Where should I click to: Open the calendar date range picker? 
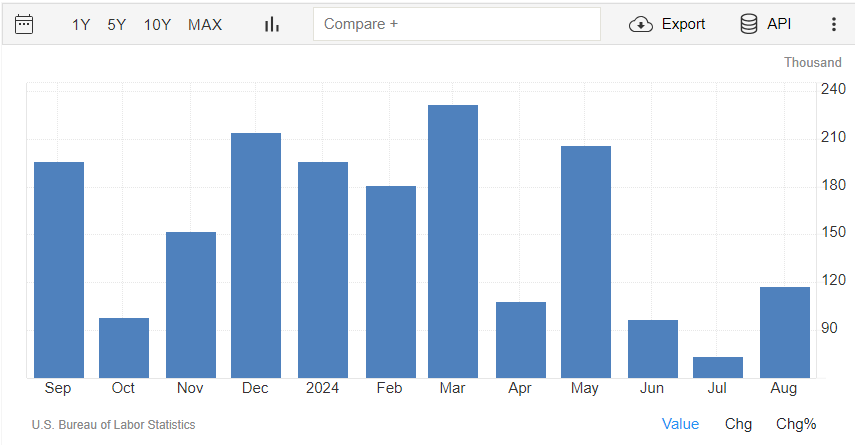pos(24,25)
